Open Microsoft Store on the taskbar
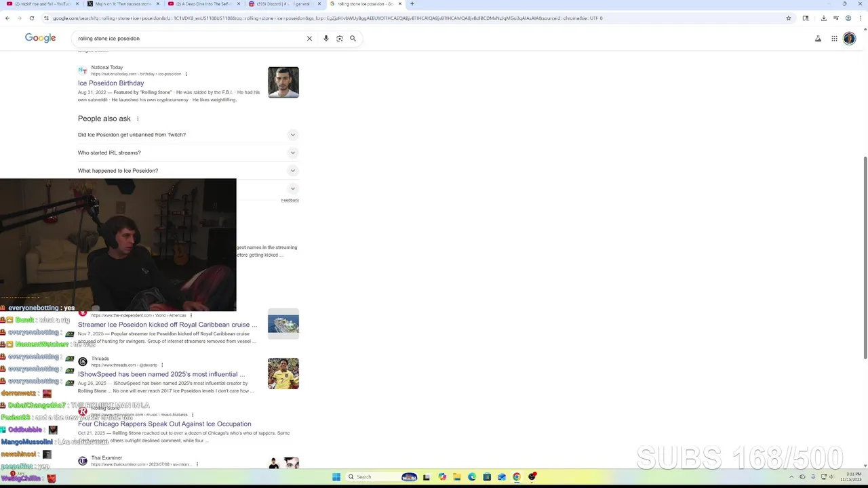 click(x=487, y=477)
